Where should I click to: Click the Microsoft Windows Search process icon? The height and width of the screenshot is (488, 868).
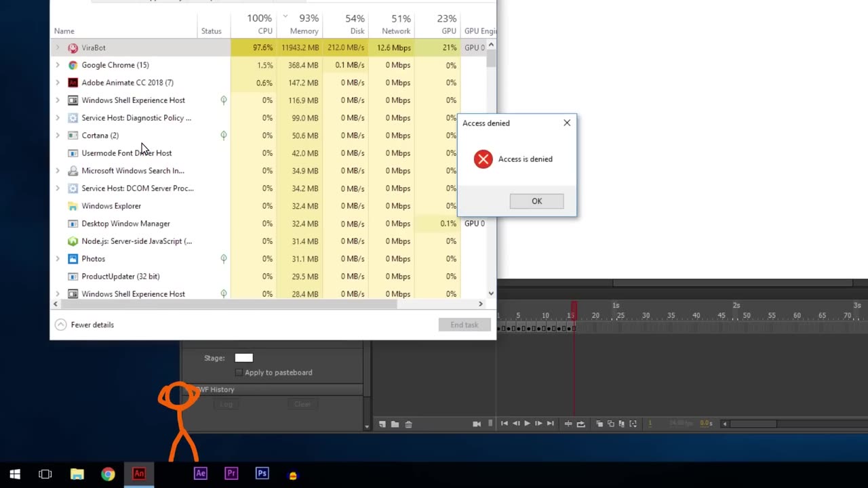73,171
